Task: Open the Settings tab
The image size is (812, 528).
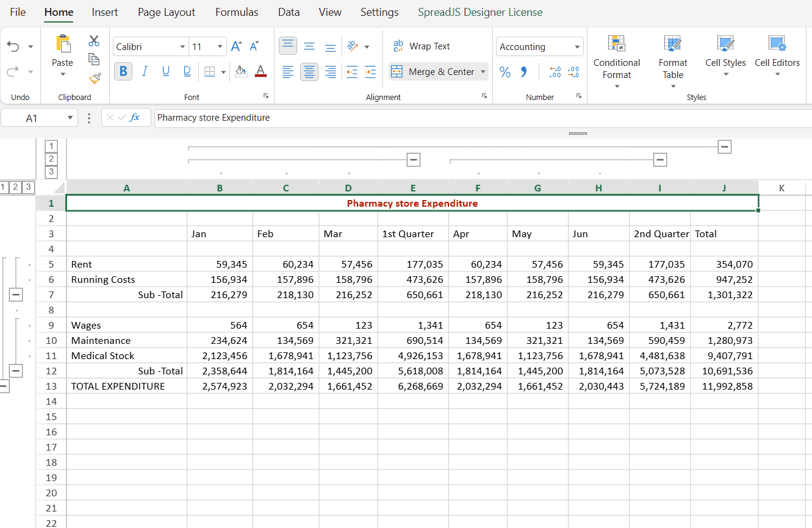Action: pos(379,12)
